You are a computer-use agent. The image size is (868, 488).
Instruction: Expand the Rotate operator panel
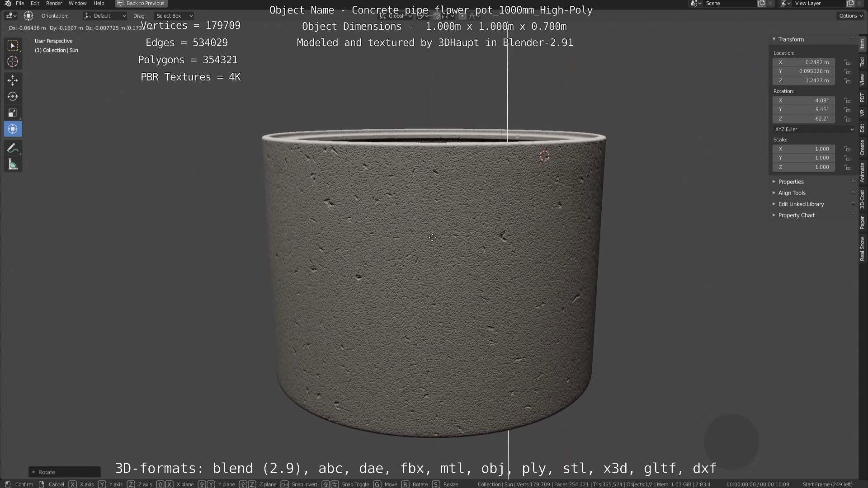(x=64, y=472)
